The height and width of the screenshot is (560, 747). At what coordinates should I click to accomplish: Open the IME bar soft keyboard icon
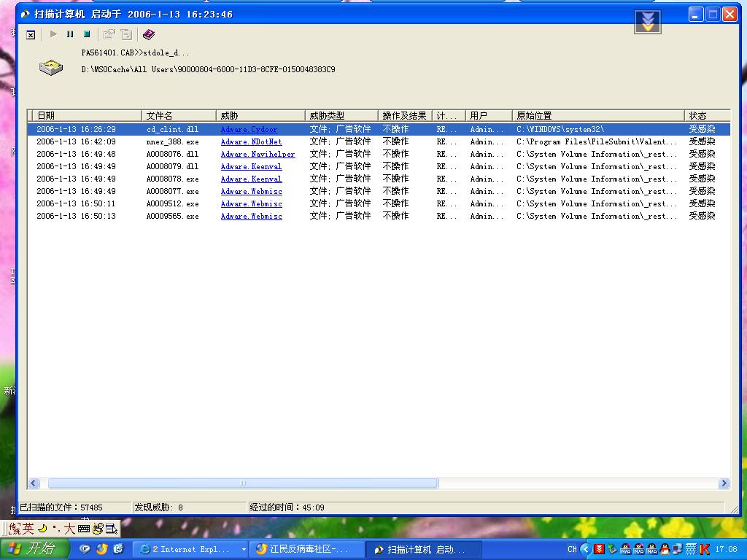(x=84, y=529)
